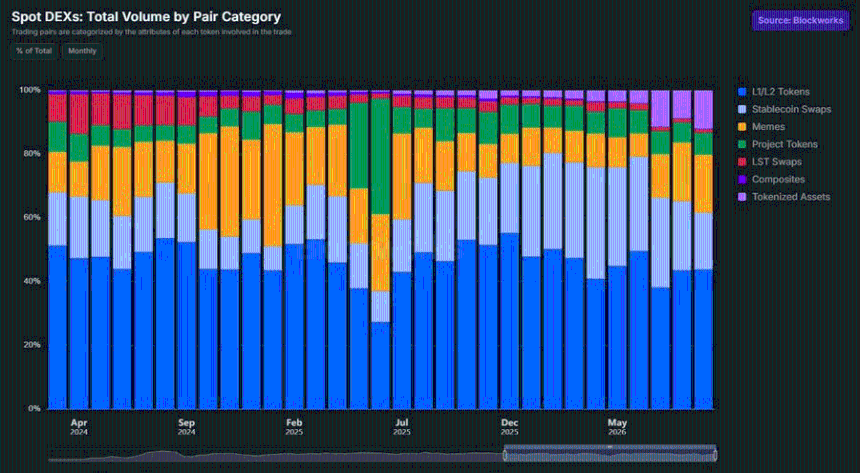Click the 20% y-axis label
This screenshot has height=473, width=860.
tap(32, 345)
